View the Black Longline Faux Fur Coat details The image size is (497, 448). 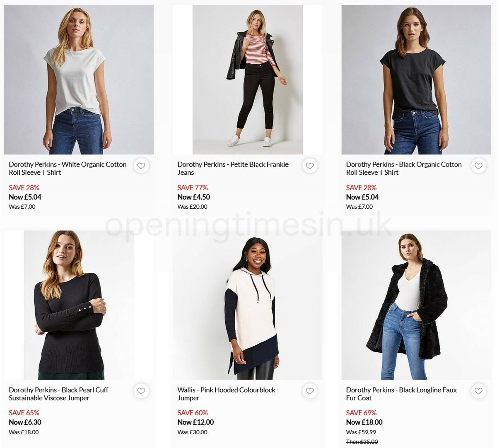pos(402,394)
